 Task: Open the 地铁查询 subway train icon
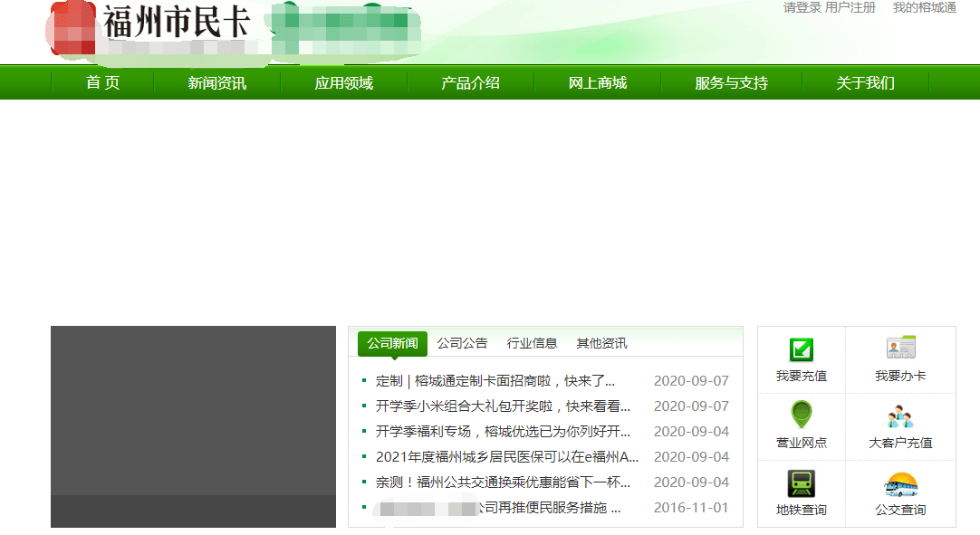[801, 483]
